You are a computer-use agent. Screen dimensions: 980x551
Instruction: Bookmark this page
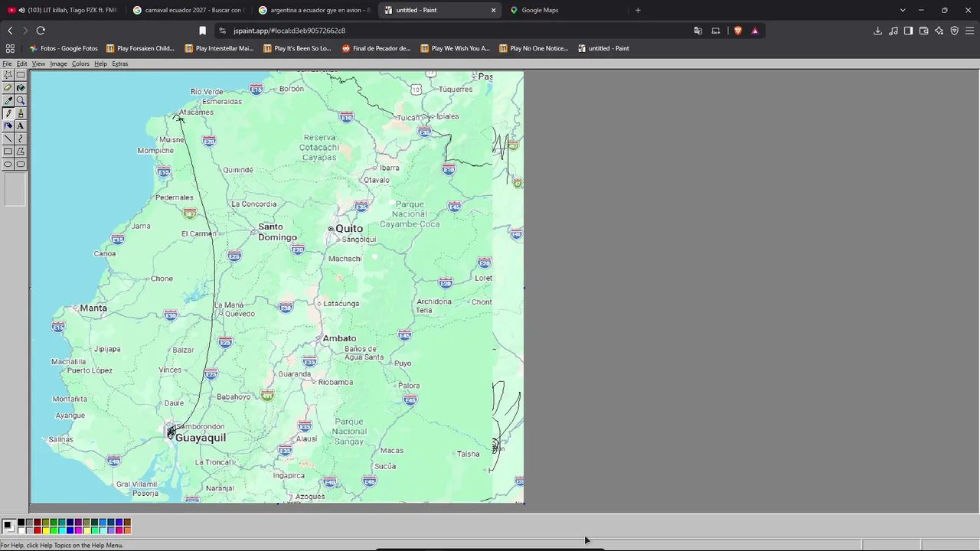[202, 31]
